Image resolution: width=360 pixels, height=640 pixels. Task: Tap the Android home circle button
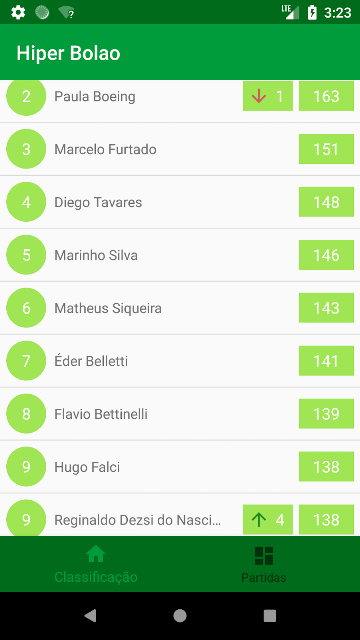click(x=180, y=616)
